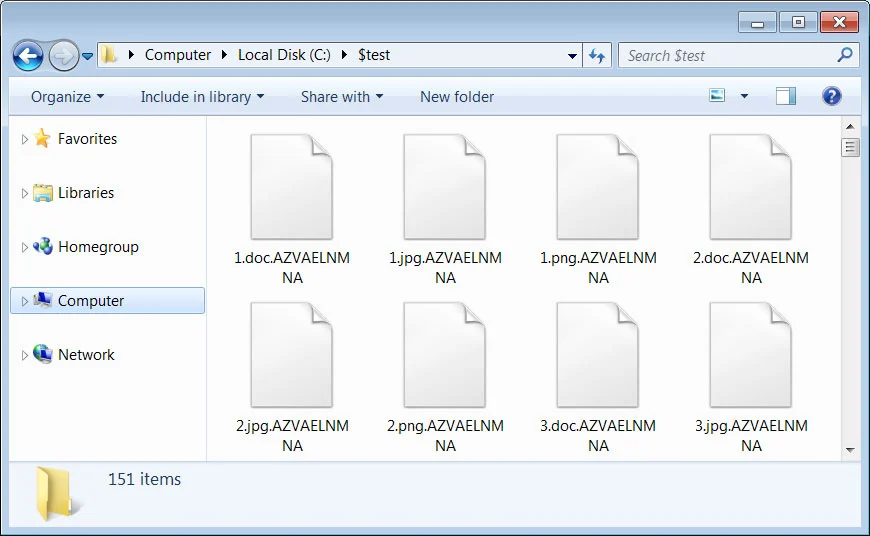Viewport: 870px width, 536px height.
Task: Open the address bar history dropdown
Action: pyautogui.click(x=572, y=55)
